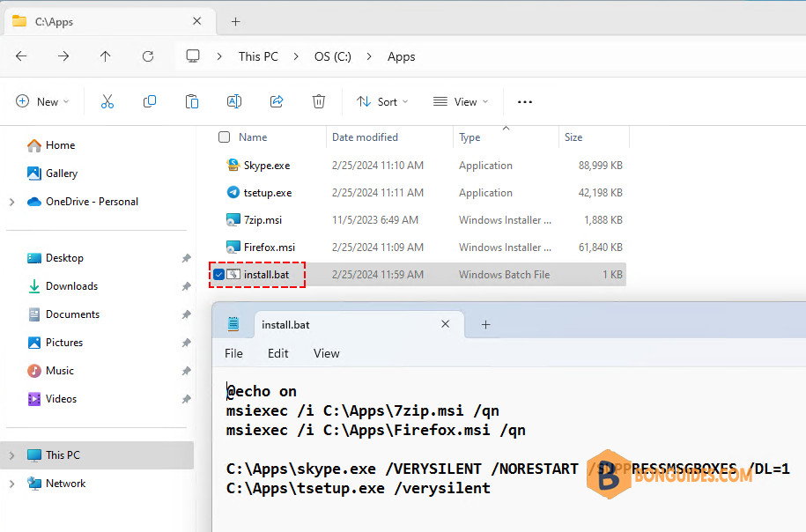
Task: Expand the chevron before This PC in the address bar
Action: tap(219, 56)
